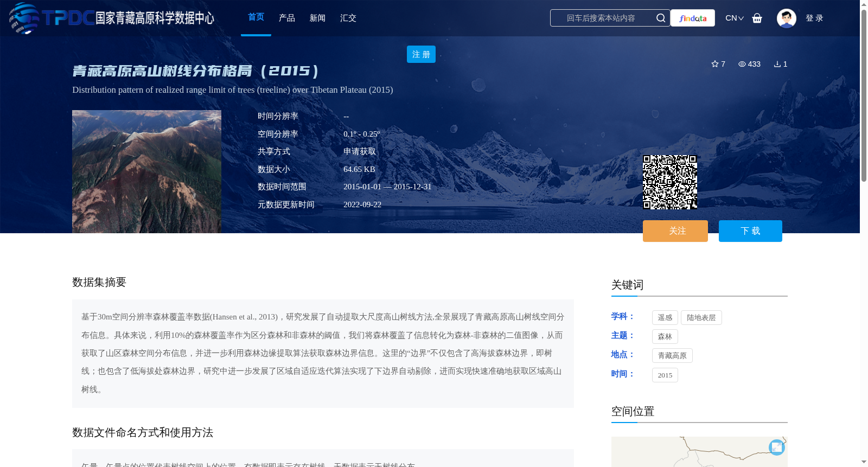Select the 陆地表层 keyword tag
The height and width of the screenshot is (467, 868).
[x=701, y=318]
